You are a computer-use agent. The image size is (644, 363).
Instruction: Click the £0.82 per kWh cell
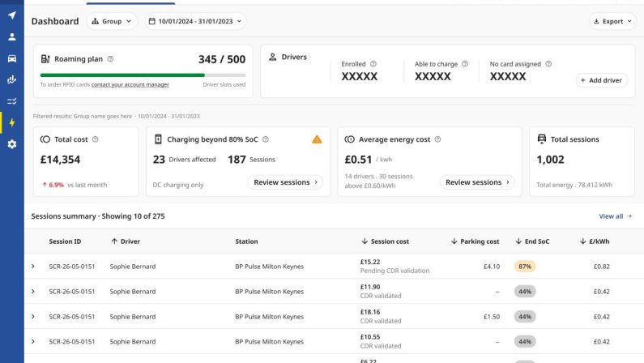(602, 266)
